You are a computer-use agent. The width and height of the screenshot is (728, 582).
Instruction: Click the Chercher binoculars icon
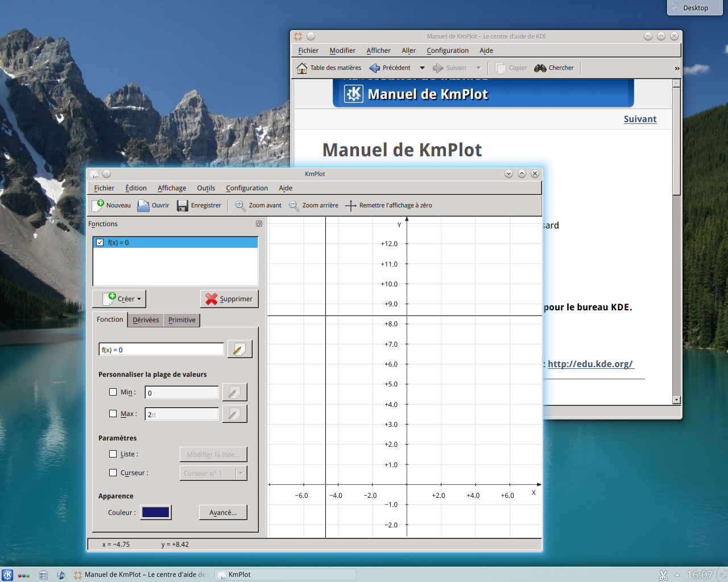pos(540,68)
